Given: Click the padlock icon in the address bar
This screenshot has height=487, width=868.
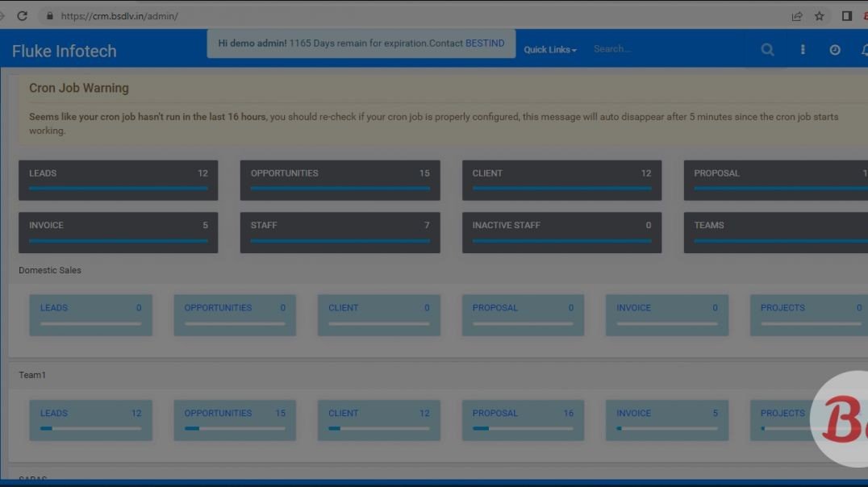Looking at the screenshot, I should pyautogui.click(x=49, y=15).
